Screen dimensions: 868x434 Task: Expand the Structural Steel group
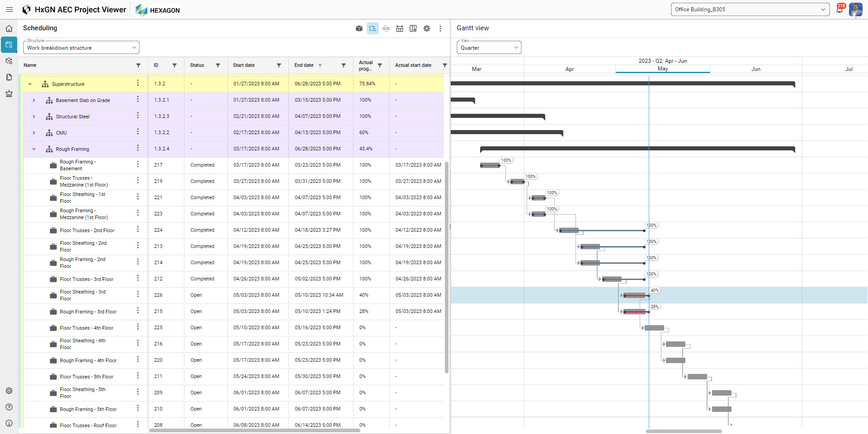tap(34, 117)
